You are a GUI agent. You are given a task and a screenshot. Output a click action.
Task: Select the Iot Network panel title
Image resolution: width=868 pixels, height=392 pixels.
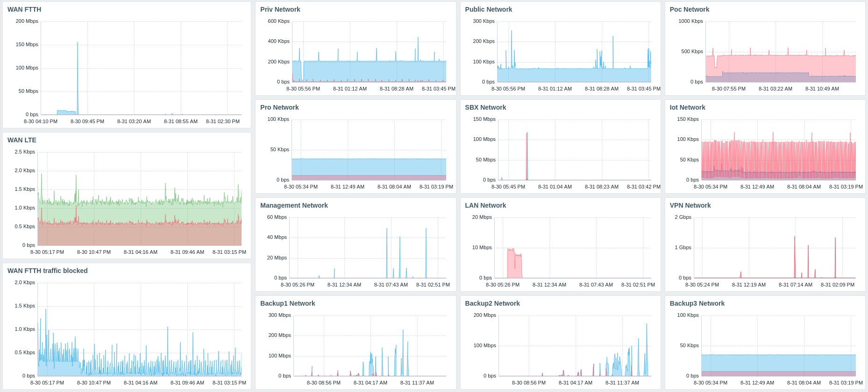[688, 107]
